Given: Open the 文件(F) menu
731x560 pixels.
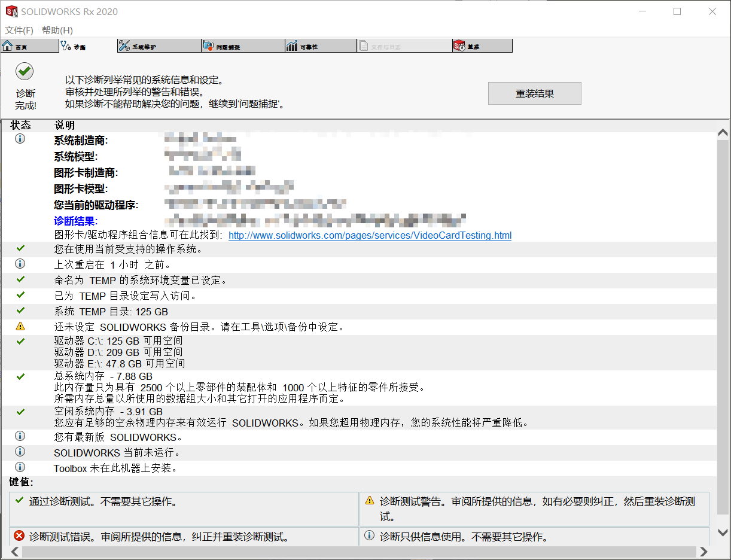Looking at the screenshot, I should point(19,30).
